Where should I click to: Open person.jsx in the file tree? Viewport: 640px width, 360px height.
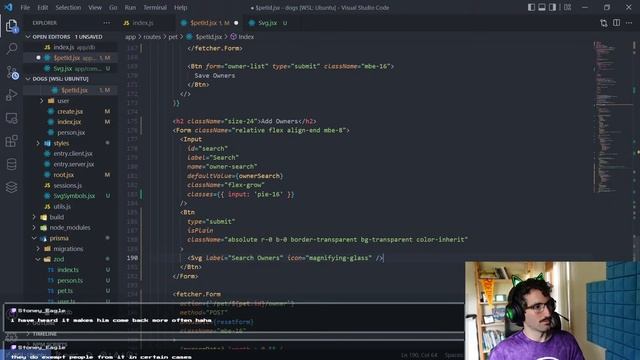coord(71,133)
